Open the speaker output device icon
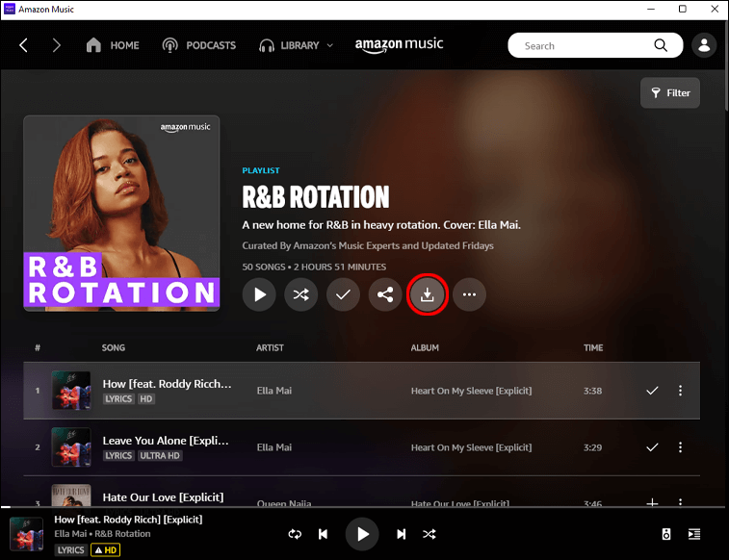The image size is (729, 560). click(x=666, y=534)
